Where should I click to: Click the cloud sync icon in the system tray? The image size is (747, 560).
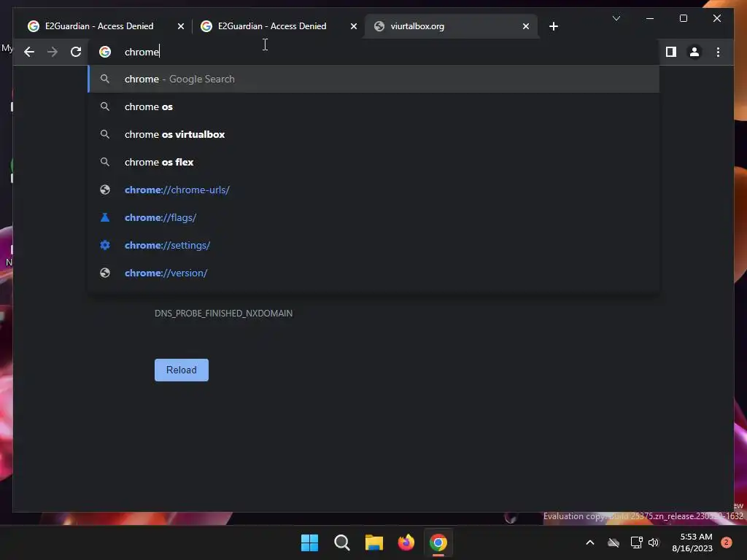(x=613, y=542)
